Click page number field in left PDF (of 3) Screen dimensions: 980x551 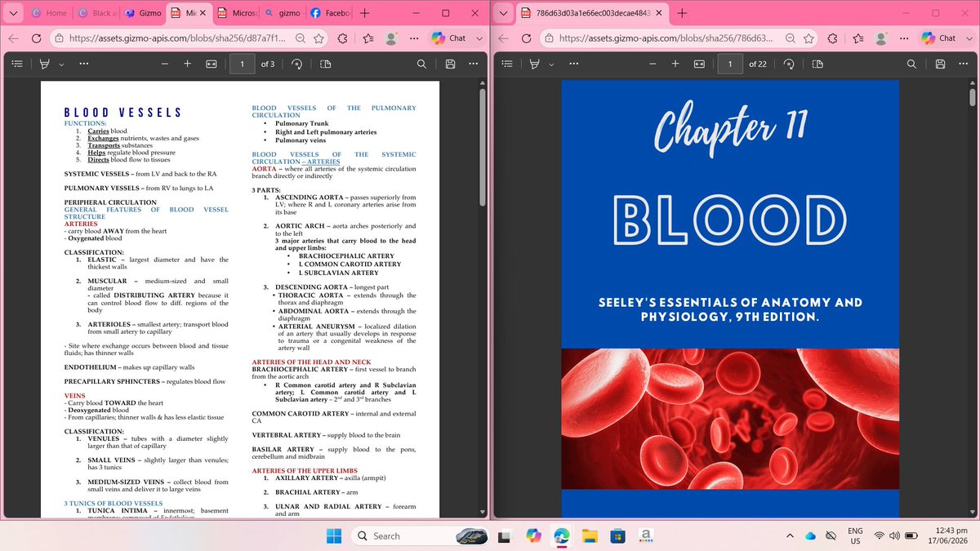pos(242,64)
